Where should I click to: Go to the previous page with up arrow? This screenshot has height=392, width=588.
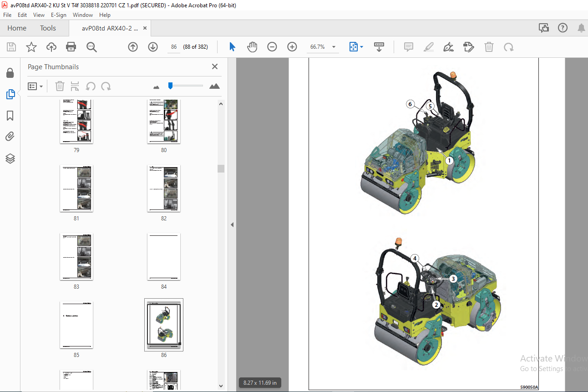133,47
